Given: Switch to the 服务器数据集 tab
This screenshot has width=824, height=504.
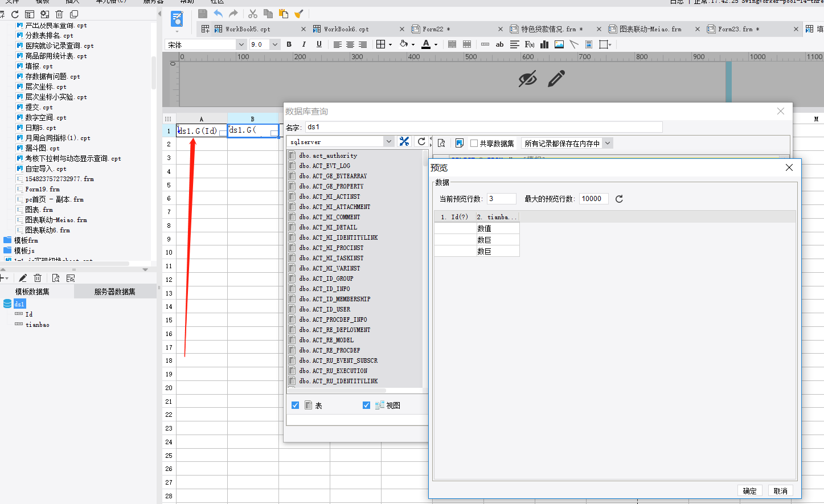Looking at the screenshot, I should pos(115,292).
